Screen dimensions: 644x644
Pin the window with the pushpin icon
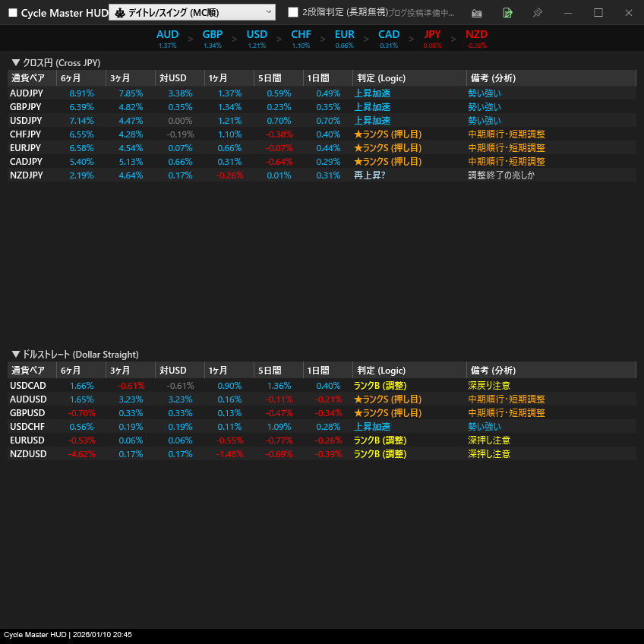click(x=538, y=13)
